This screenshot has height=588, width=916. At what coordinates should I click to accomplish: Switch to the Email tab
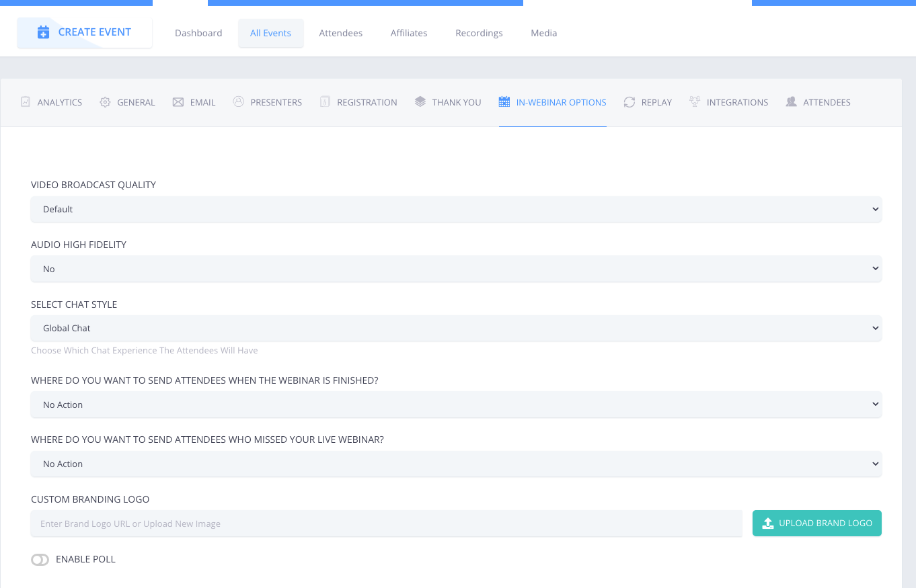(x=194, y=102)
